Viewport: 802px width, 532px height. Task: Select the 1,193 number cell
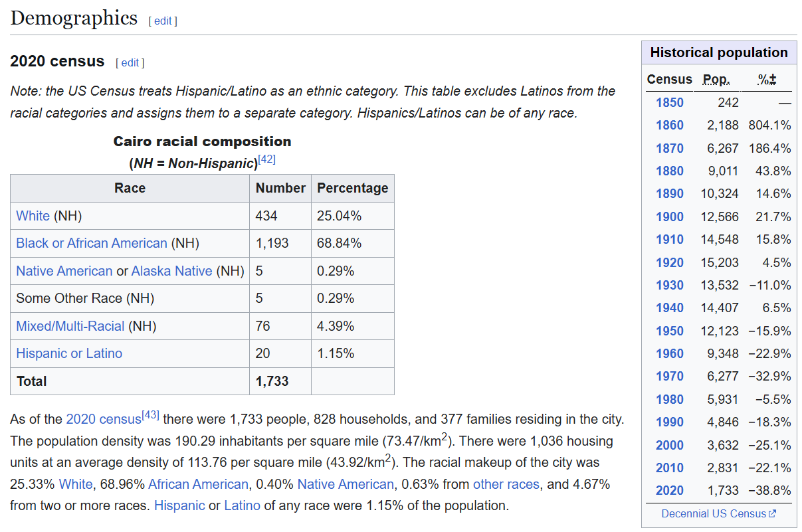click(x=280, y=243)
